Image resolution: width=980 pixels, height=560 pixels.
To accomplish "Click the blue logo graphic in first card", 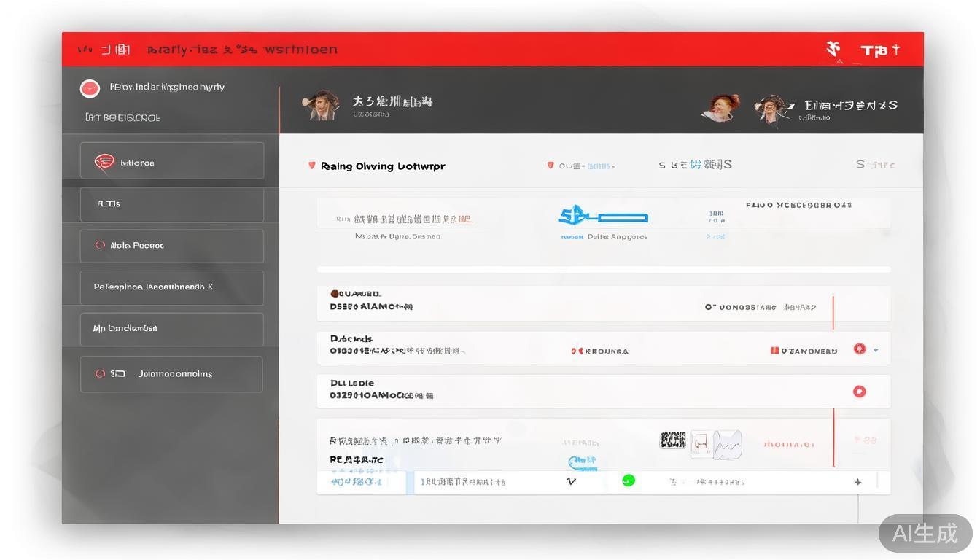I will (x=602, y=216).
